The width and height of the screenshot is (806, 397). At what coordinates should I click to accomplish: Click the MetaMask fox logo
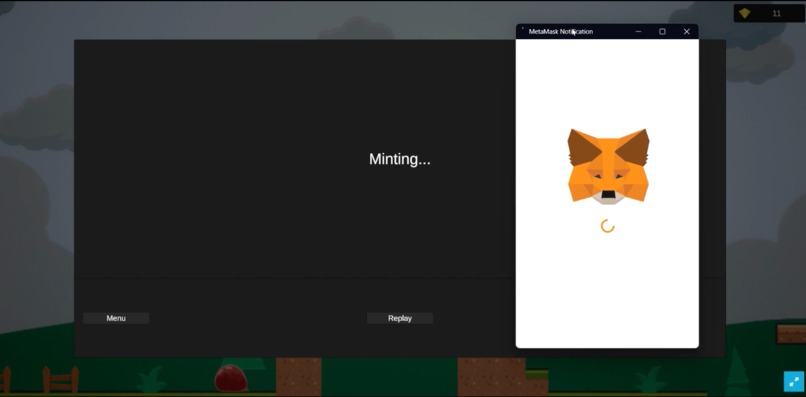pos(608,166)
